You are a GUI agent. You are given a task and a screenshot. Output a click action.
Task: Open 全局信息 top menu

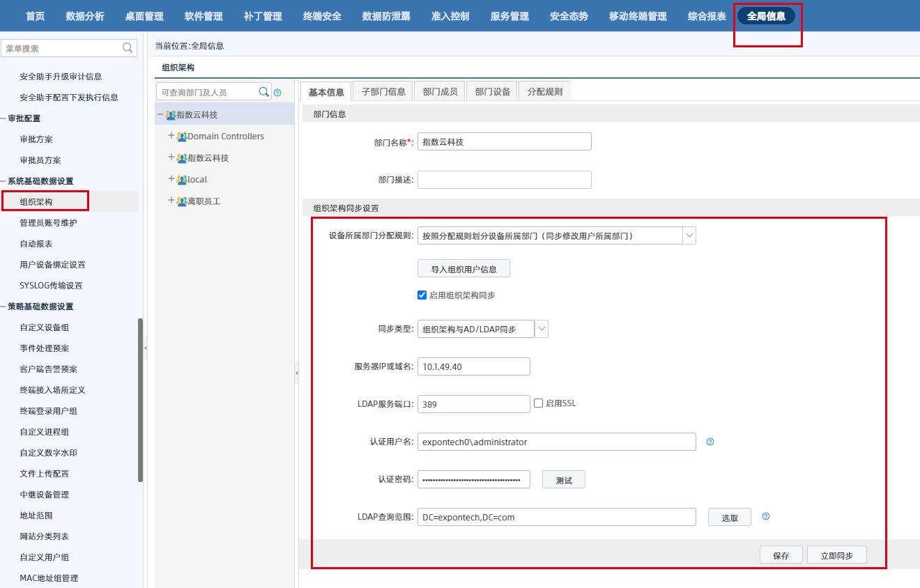click(766, 16)
